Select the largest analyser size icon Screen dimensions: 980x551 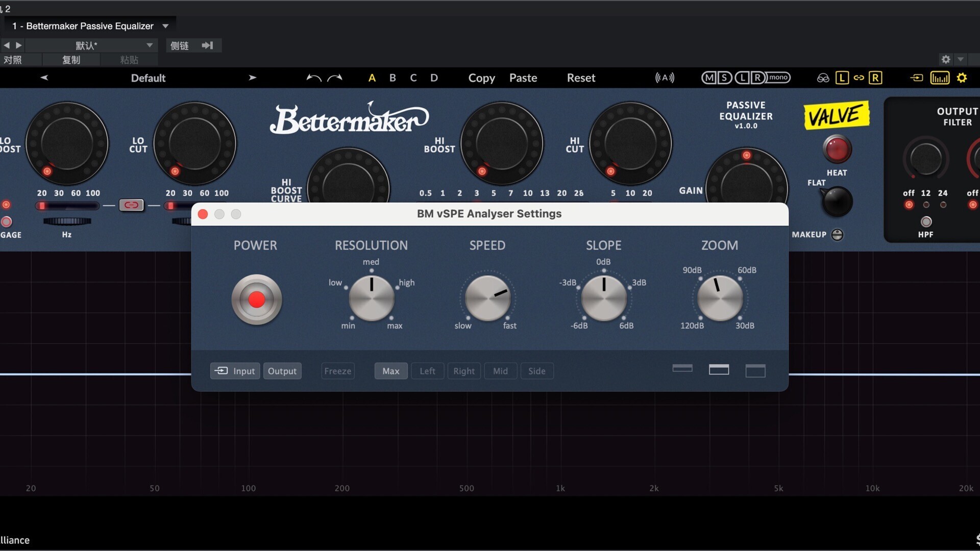pos(755,371)
